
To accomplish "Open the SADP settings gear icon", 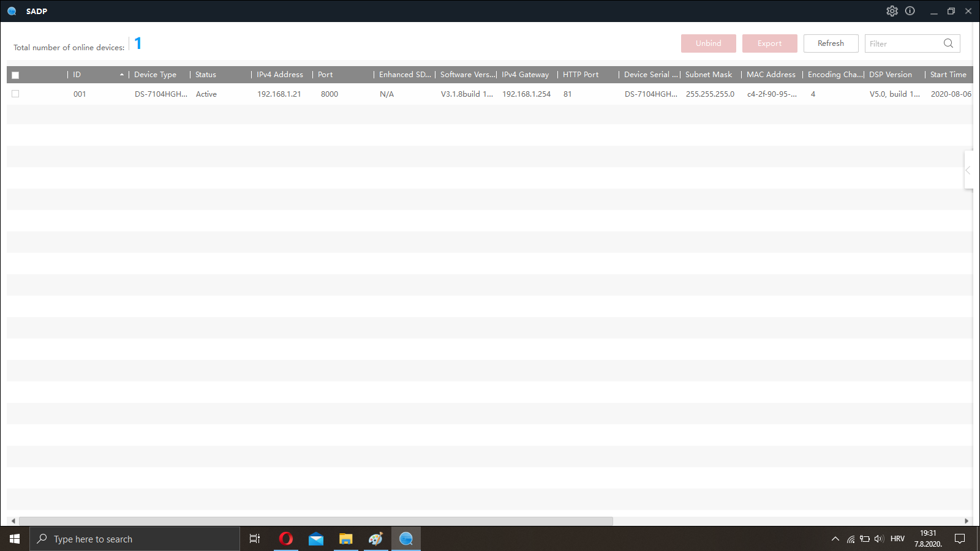I will pyautogui.click(x=892, y=11).
